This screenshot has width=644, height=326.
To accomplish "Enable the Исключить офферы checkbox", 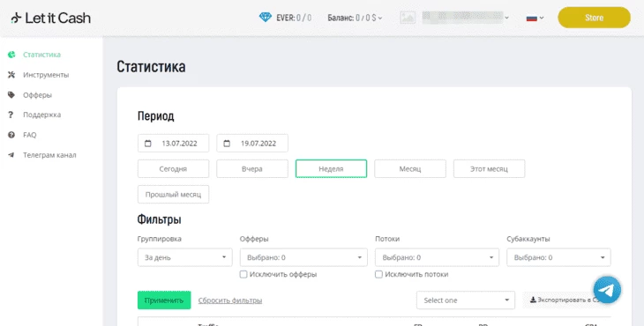I will point(243,274).
